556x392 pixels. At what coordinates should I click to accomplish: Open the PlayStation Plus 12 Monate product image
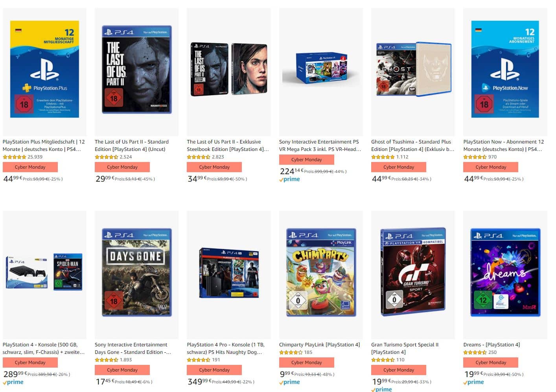click(x=44, y=69)
